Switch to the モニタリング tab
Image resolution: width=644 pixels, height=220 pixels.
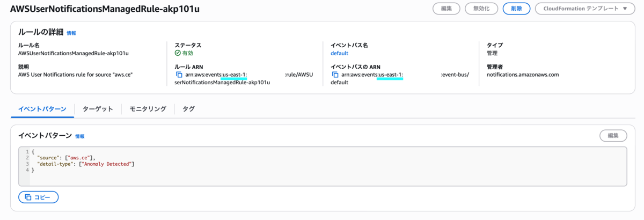click(x=148, y=109)
